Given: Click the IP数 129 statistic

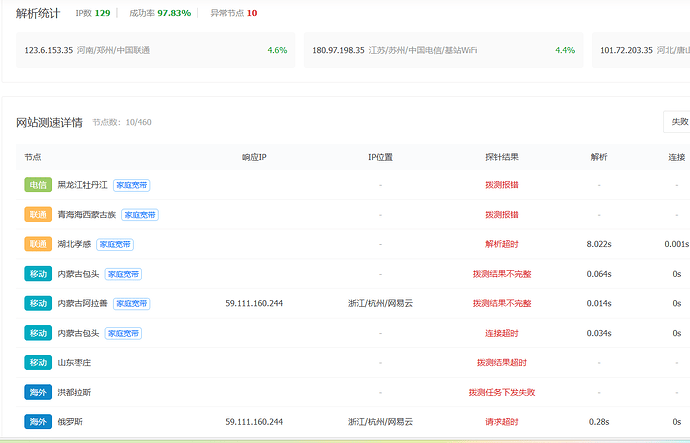Looking at the screenshot, I should pos(93,13).
